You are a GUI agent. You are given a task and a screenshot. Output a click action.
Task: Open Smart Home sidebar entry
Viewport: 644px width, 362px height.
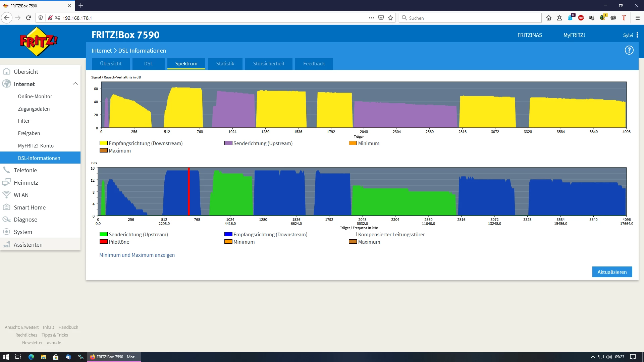tap(30, 207)
